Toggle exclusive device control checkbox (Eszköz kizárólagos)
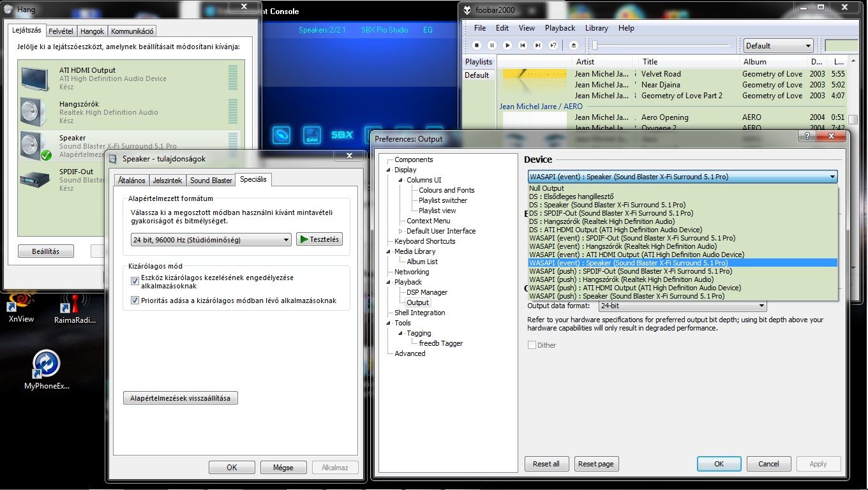 pyautogui.click(x=135, y=281)
